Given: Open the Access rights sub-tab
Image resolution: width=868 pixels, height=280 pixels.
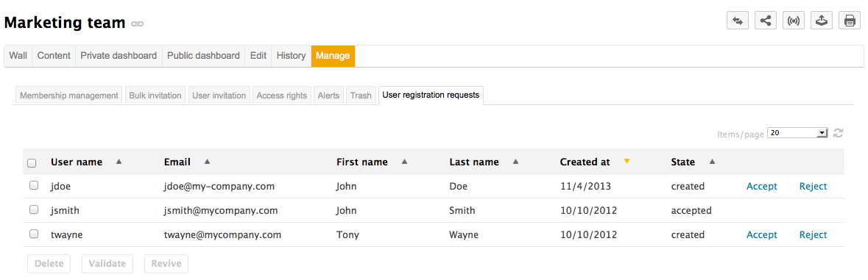Looking at the screenshot, I should [282, 96].
